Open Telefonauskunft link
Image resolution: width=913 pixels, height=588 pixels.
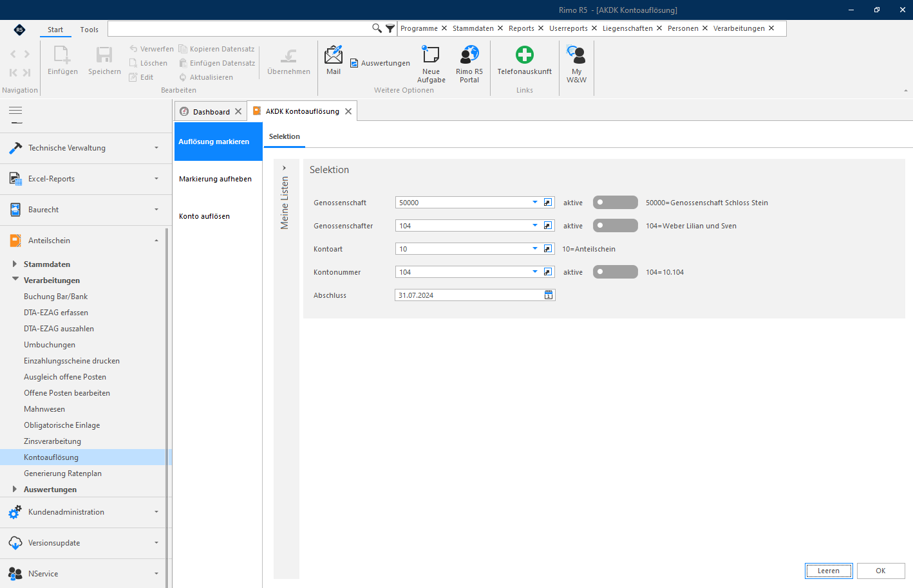point(524,60)
